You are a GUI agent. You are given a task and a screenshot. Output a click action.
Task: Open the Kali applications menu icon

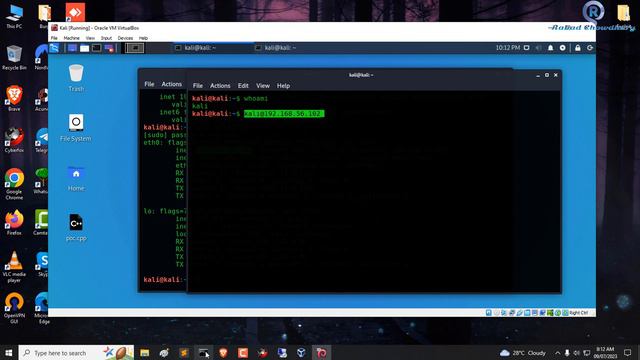tap(54, 48)
